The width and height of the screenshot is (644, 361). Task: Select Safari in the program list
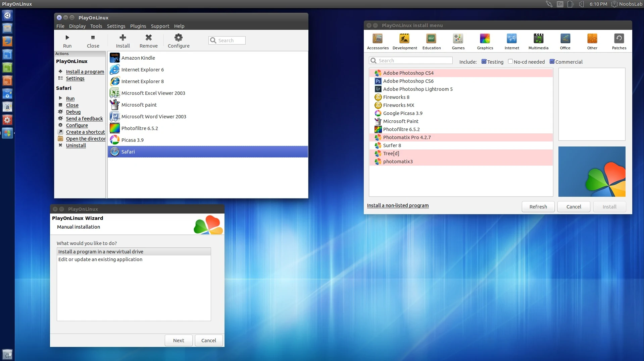click(x=208, y=152)
